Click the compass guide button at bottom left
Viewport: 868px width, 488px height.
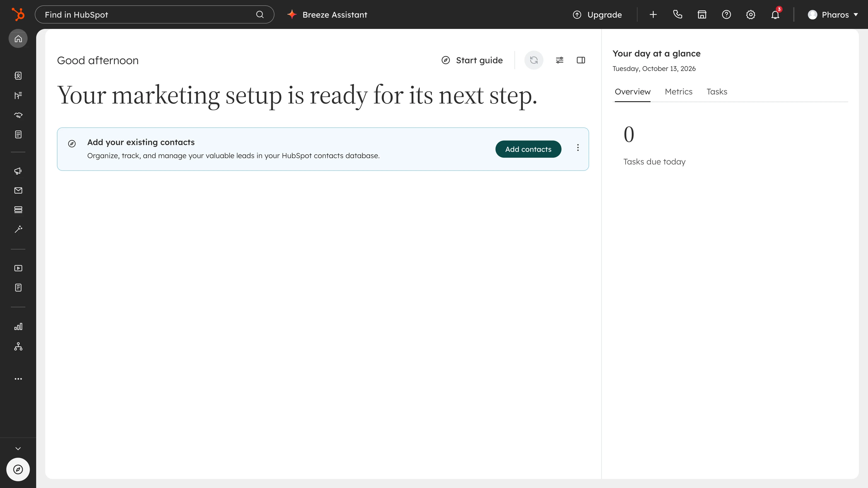18,470
